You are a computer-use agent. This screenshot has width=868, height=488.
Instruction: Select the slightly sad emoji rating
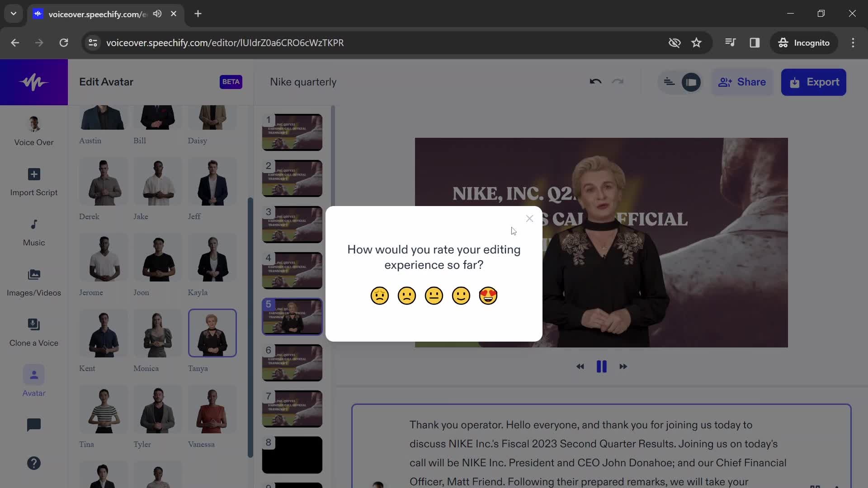406,296
